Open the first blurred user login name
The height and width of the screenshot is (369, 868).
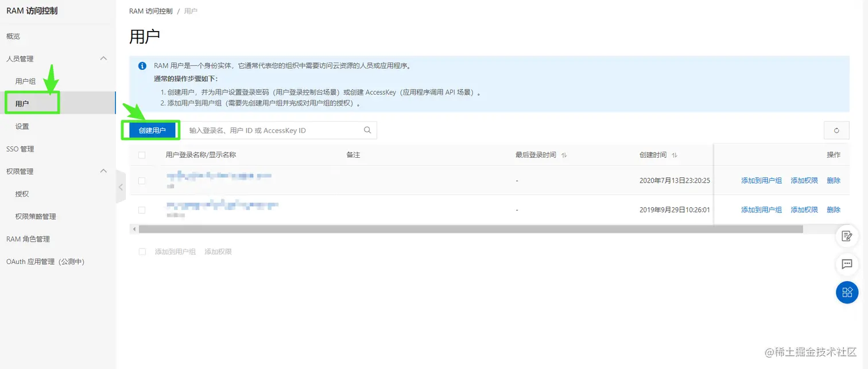point(218,176)
